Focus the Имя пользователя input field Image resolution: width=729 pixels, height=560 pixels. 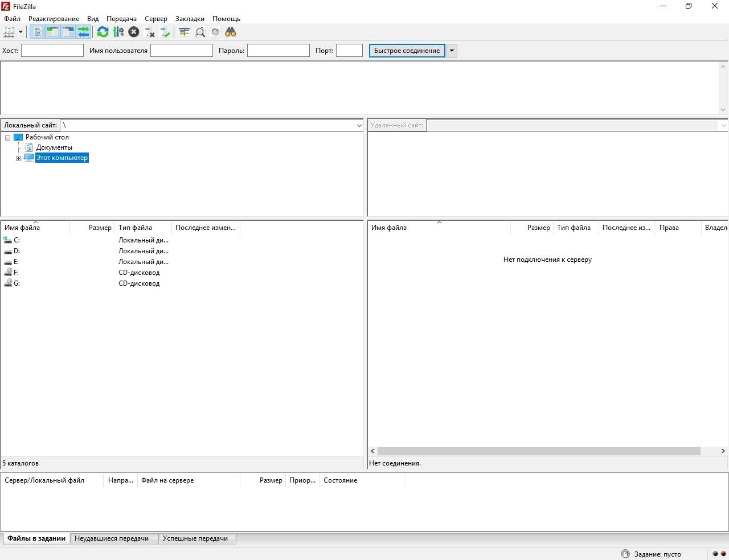coord(182,51)
